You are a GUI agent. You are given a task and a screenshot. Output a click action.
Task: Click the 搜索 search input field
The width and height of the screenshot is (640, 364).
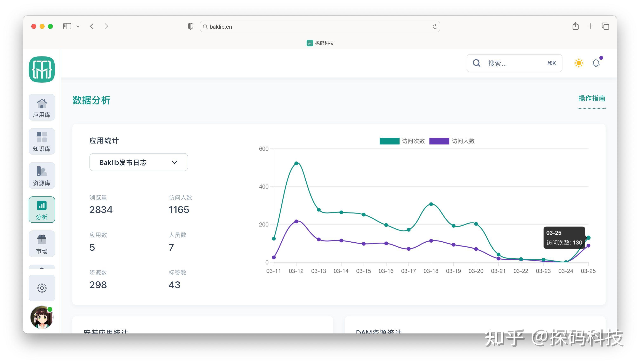[x=514, y=63]
